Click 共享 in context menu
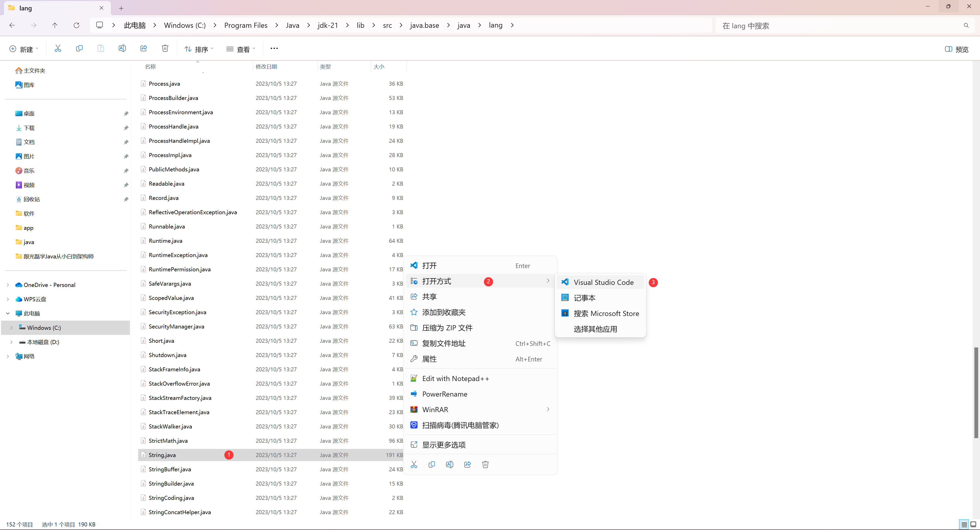Viewport: 980px width, 530px height. 481,297
